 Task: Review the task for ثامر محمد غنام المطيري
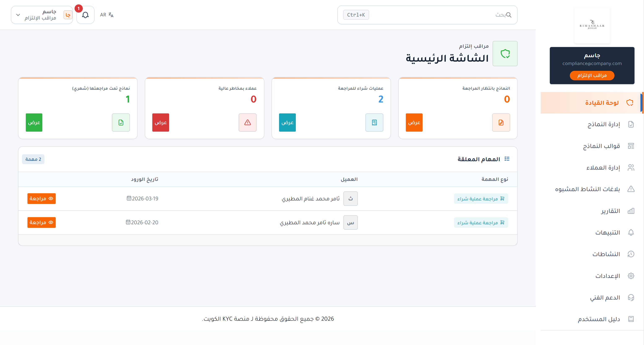tap(41, 198)
